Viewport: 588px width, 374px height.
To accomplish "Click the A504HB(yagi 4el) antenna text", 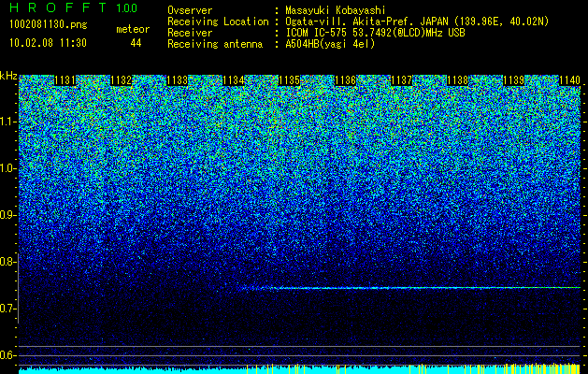I will point(330,44).
